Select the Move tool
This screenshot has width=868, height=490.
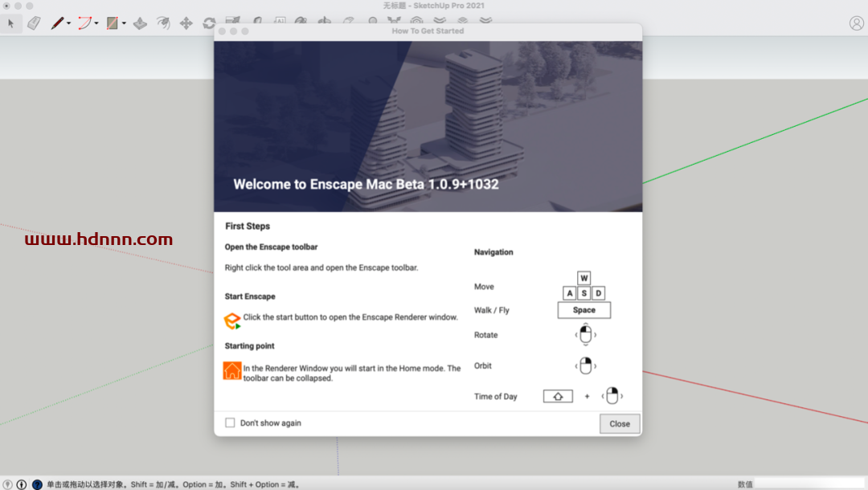[x=186, y=23]
